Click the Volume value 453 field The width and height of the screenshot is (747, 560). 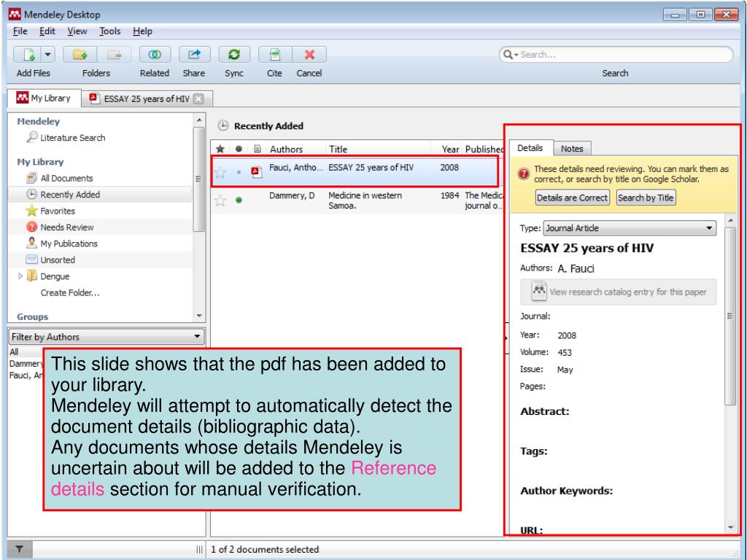point(565,352)
